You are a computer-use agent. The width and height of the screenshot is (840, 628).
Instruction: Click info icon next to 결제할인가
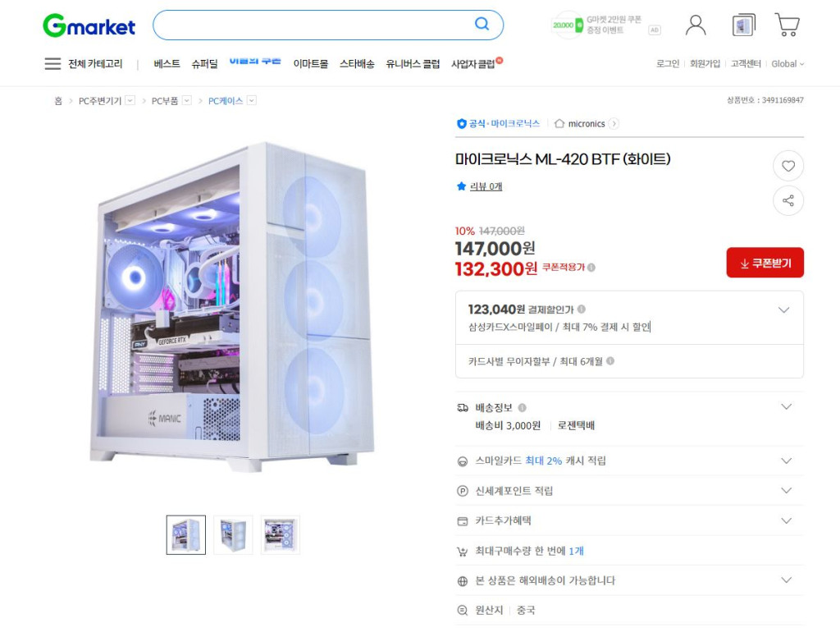click(582, 309)
